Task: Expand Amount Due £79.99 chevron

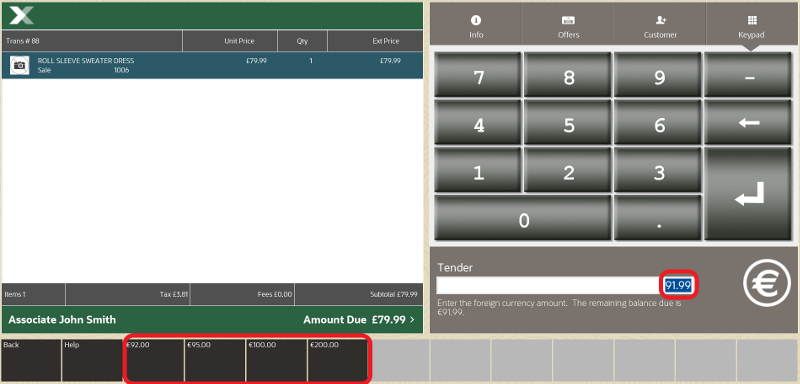Action: [412, 320]
